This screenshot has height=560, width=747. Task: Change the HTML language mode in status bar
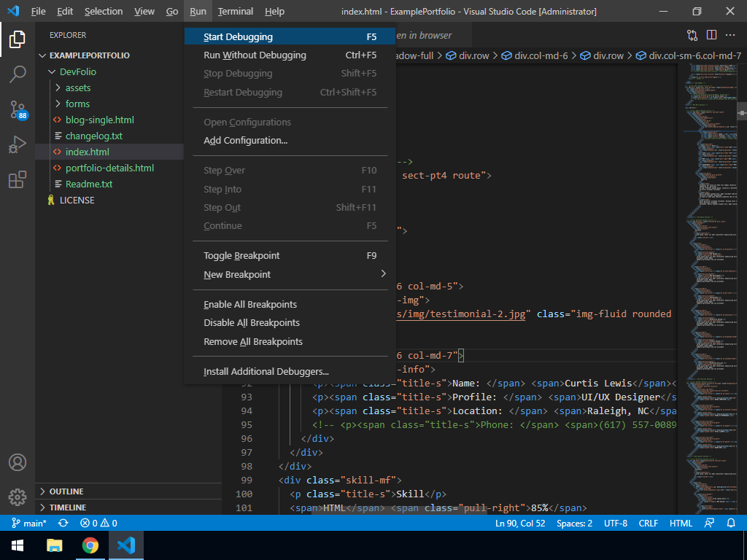(x=681, y=523)
